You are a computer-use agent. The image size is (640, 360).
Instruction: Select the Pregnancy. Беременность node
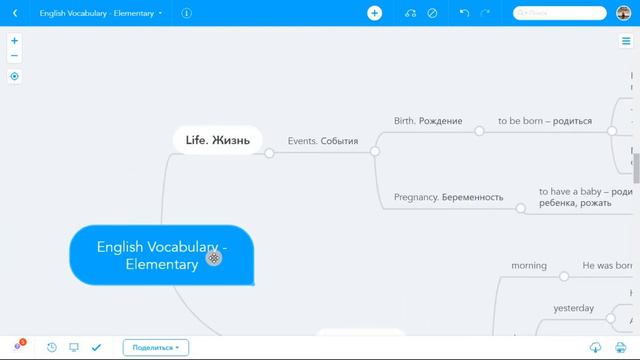(449, 197)
